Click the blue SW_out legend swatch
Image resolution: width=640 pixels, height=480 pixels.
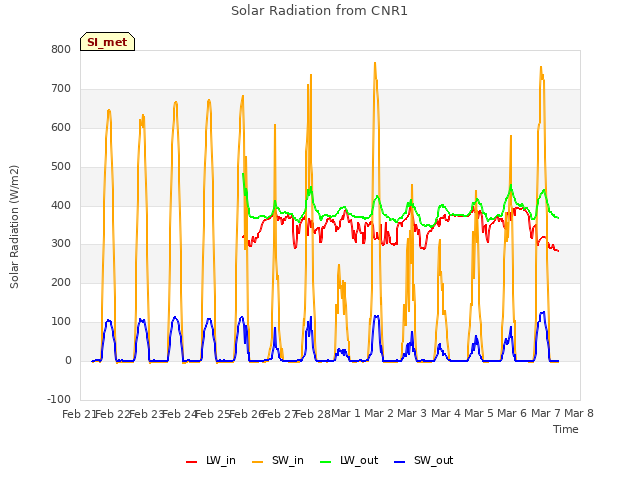400,462
